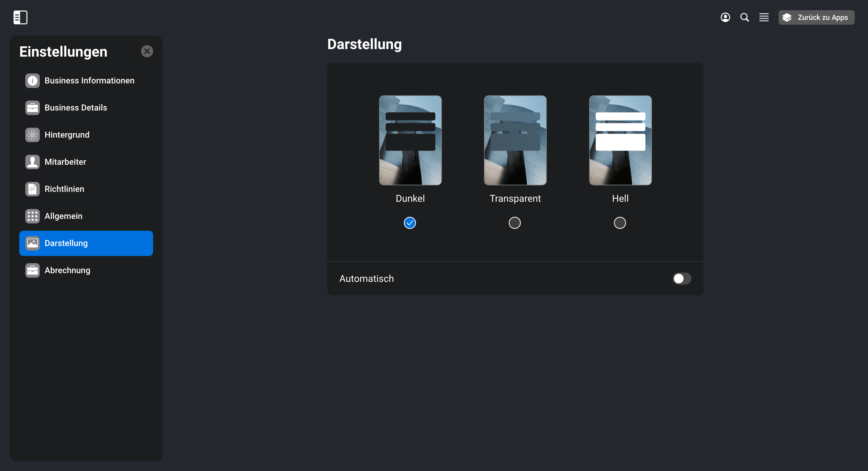Screen dimensions: 868x471
Task: Click the Dunkel label text
Action: coord(410,198)
